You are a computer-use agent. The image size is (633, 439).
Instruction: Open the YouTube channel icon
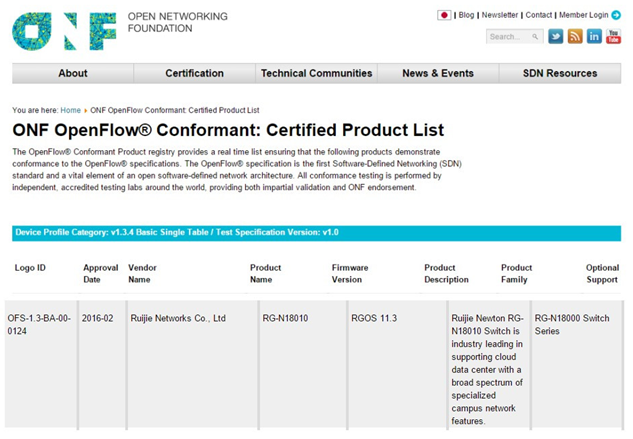pyautogui.click(x=612, y=37)
